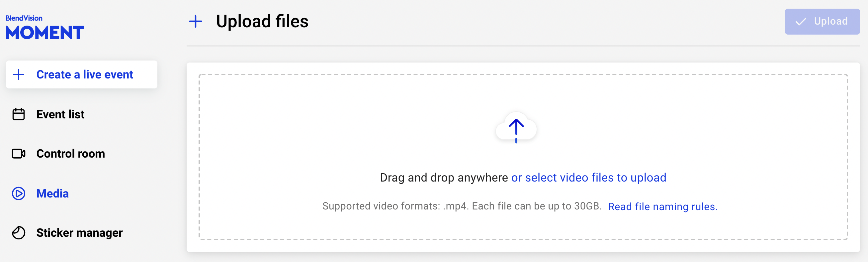
Task: Open the Sticker manager page
Action: point(79,233)
